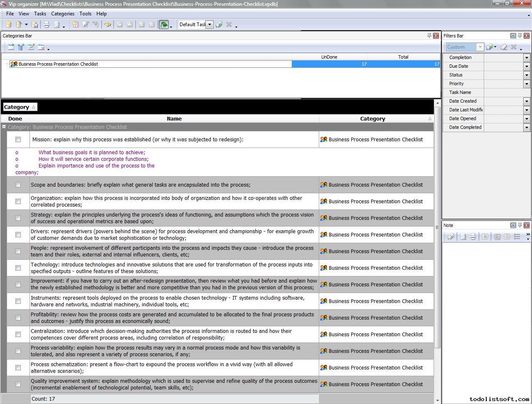Image resolution: width=532 pixels, height=404 pixels.
Task: Check the Mission task's Done checkbox
Action: pos(18,140)
